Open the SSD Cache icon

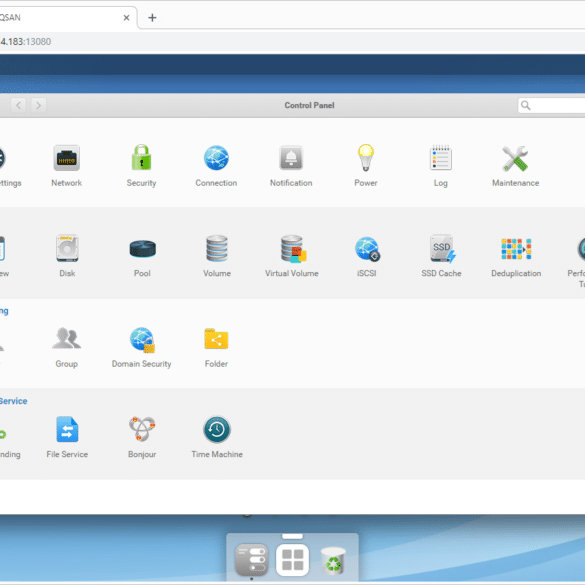click(x=442, y=248)
